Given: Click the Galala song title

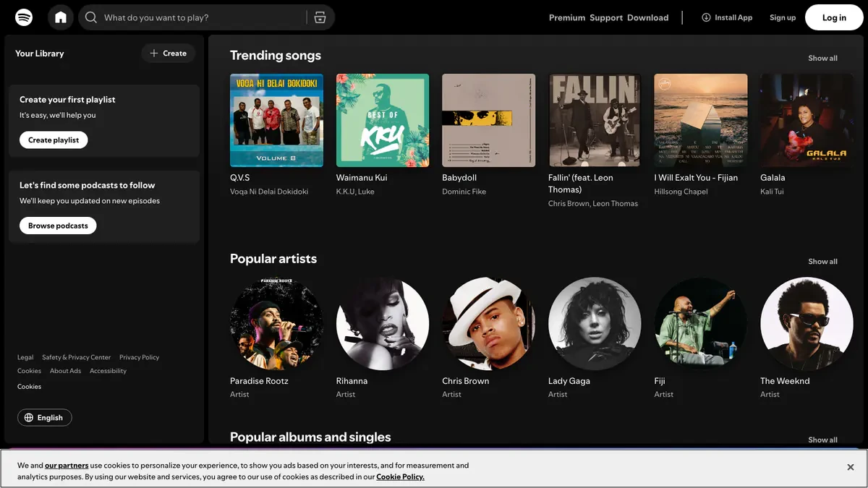Looking at the screenshot, I should click(773, 177).
